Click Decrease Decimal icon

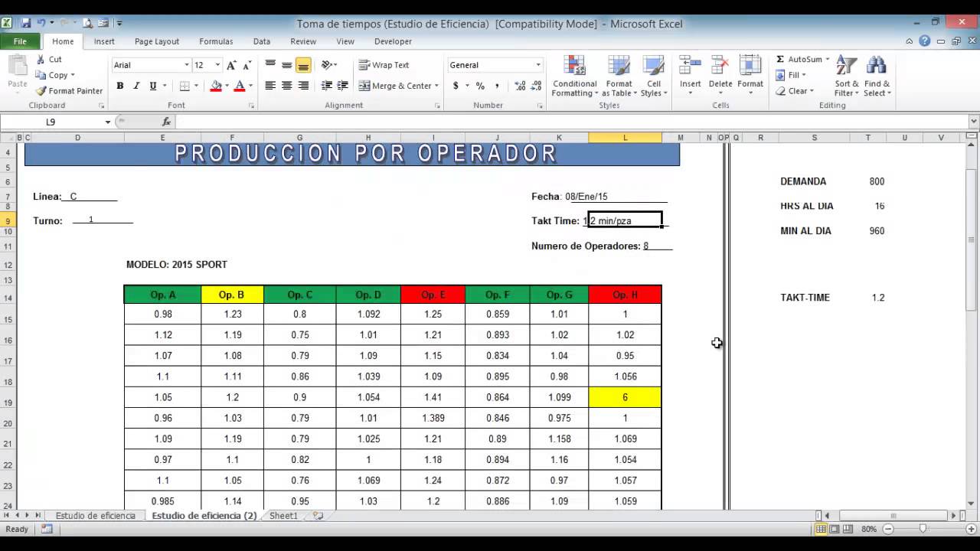click(x=537, y=86)
